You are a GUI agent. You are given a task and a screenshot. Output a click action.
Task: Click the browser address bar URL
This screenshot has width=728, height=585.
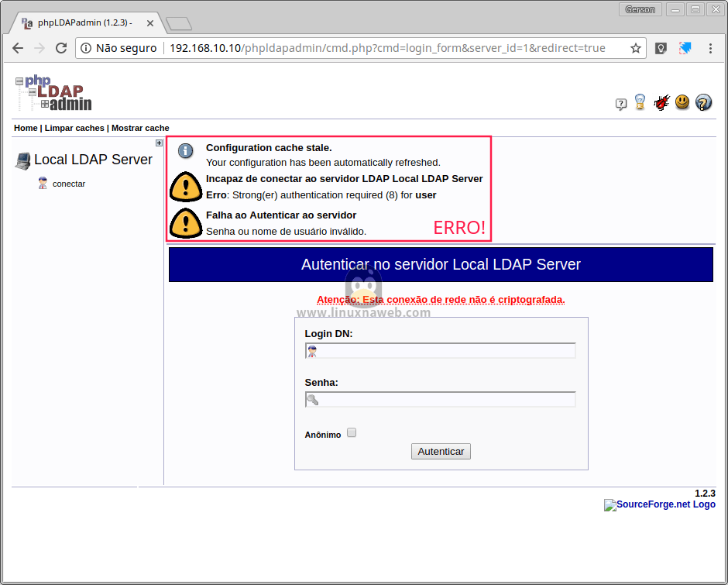click(387, 48)
